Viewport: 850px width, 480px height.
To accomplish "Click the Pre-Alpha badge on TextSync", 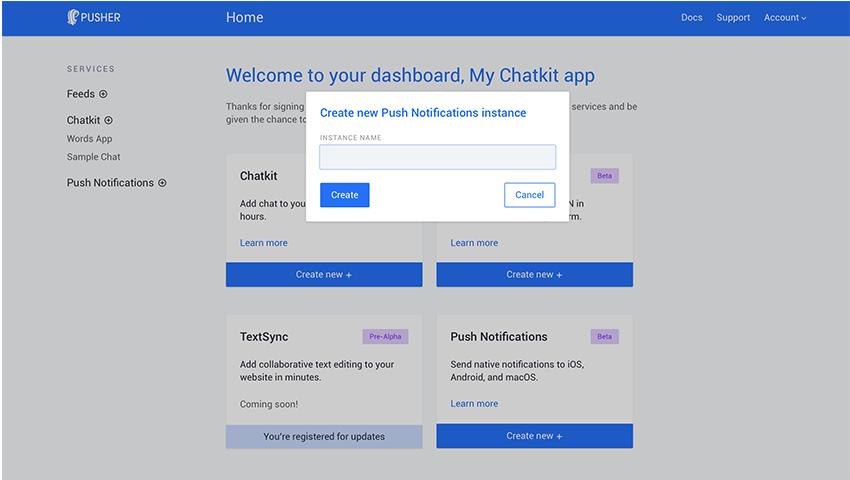I will point(385,337).
